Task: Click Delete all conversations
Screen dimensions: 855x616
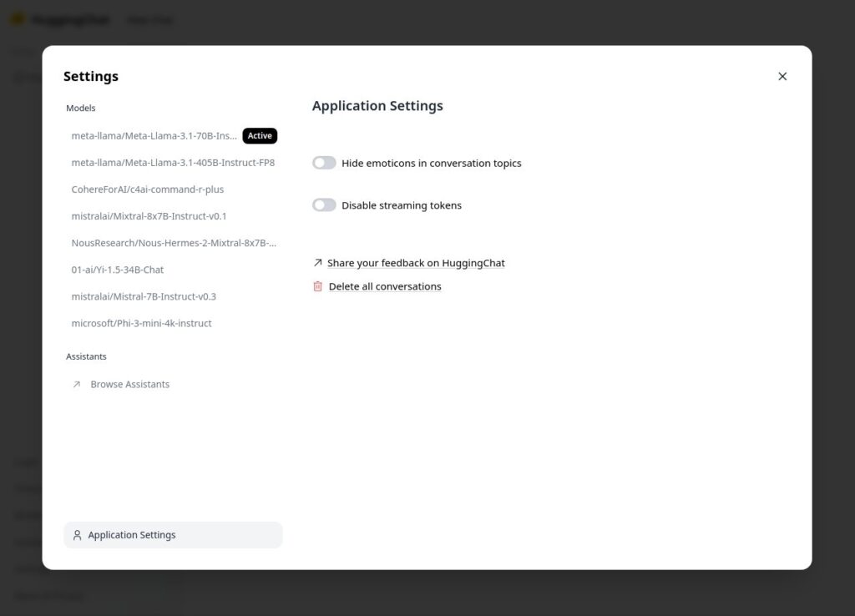Action: point(385,286)
